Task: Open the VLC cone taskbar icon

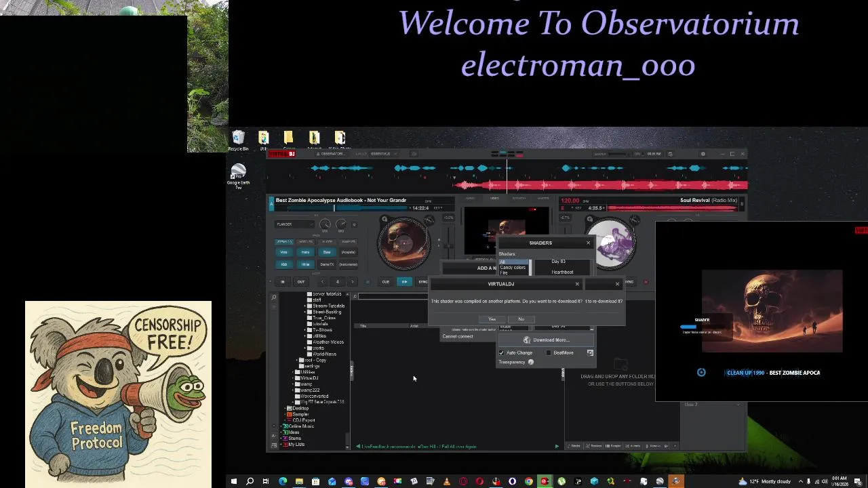Action: pos(446,482)
